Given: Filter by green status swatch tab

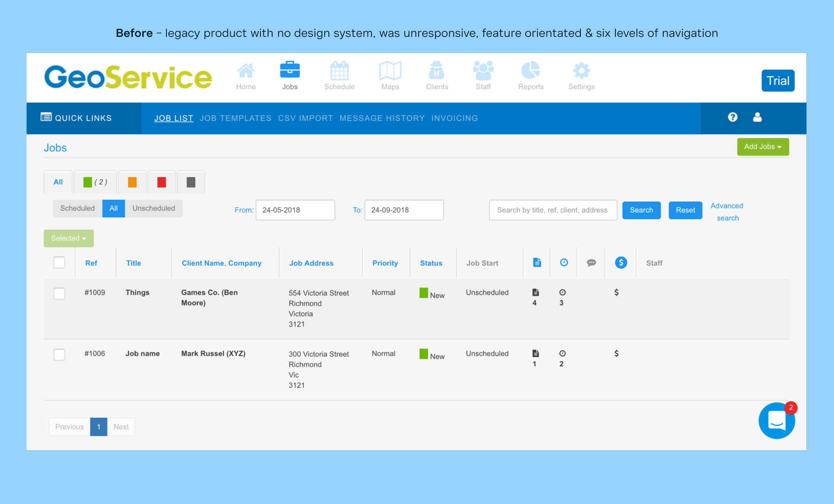Looking at the screenshot, I should (x=95, y=182).
